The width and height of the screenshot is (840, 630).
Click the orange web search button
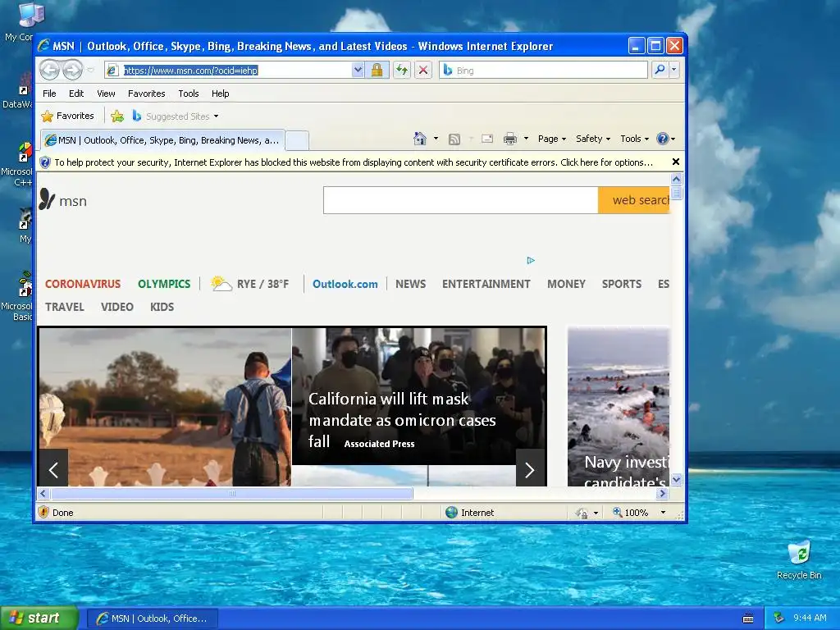click(x=634, y=200)
